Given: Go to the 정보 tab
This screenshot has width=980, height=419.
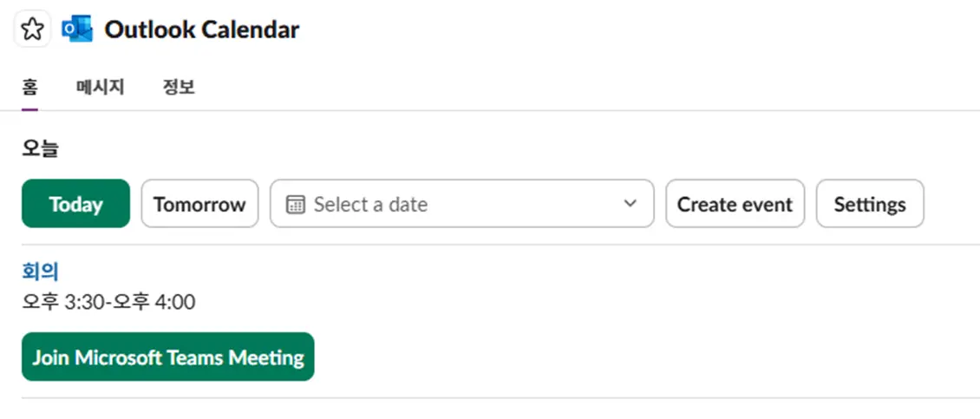Looking at the screenshot, I should pyautogui.click(x=179, y=87).
